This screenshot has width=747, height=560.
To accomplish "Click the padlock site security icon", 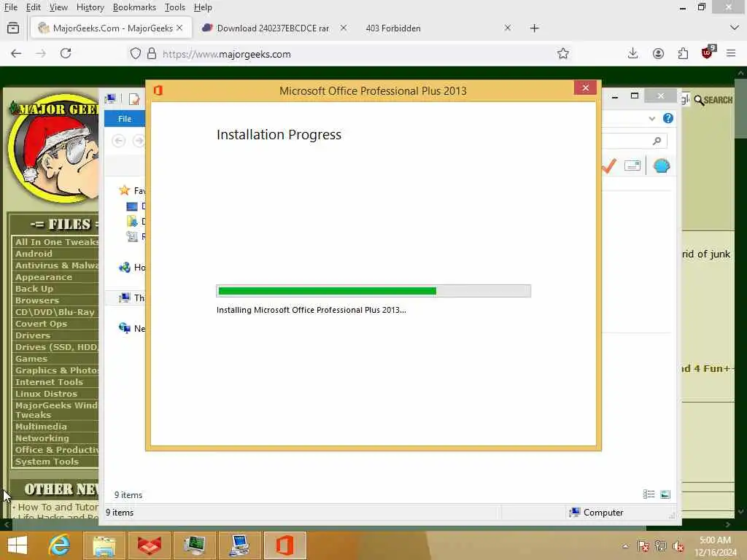I will (x=152, y=54).
